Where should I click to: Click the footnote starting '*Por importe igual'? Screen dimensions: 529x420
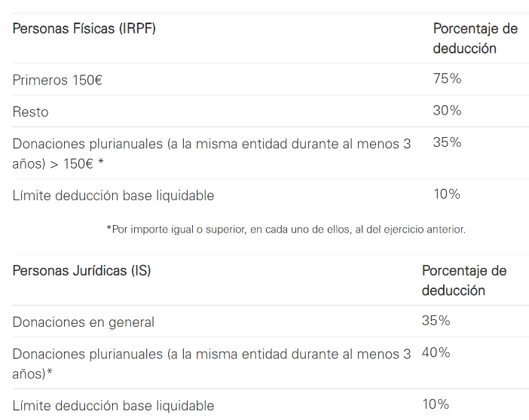(286, 230)
